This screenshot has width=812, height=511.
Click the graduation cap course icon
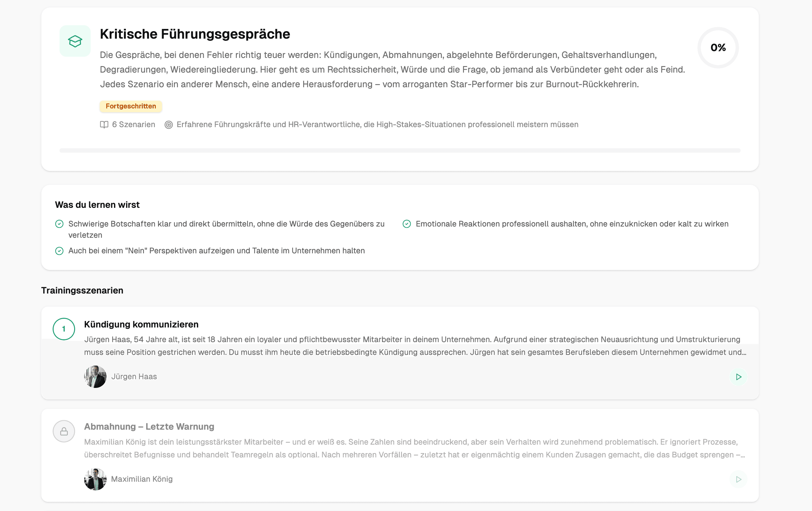tap(74, 41)
